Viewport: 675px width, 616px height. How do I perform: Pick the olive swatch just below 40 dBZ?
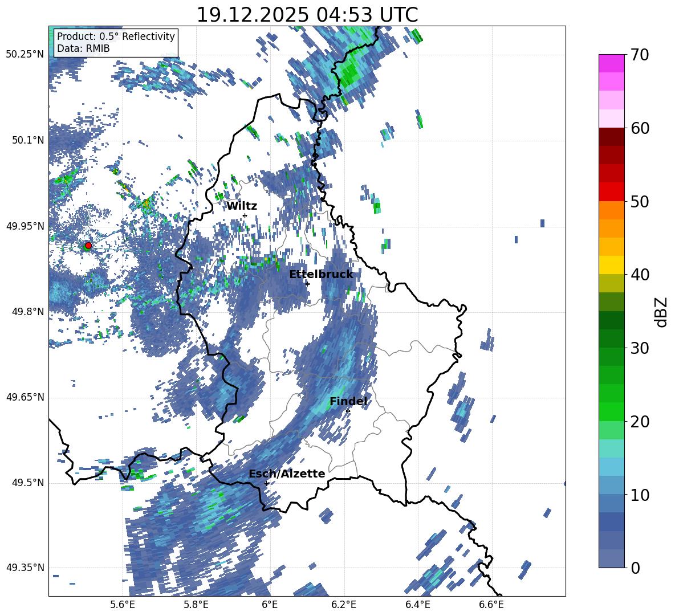coord(611,283)
